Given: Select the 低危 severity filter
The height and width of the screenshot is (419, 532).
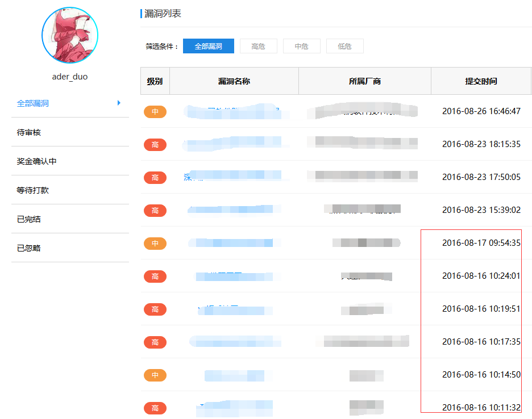Looking at the screenshot, I should (344, 46).
